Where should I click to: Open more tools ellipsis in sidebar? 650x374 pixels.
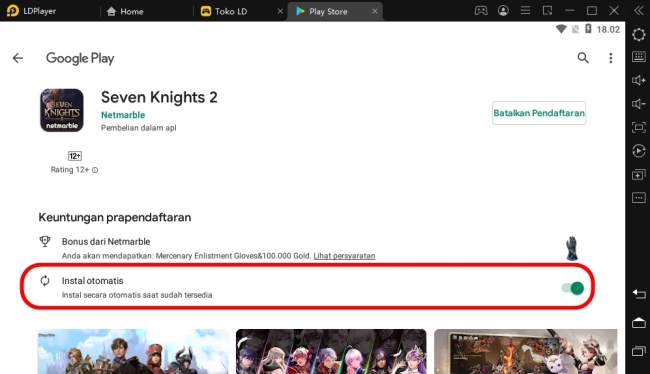[638, 198]
